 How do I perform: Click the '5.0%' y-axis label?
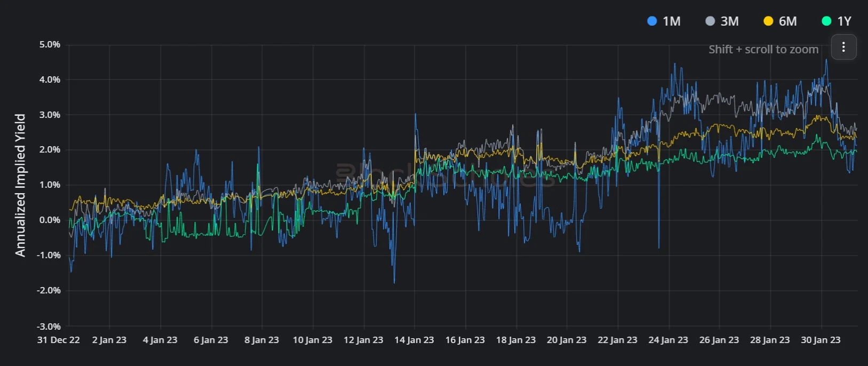50,44
